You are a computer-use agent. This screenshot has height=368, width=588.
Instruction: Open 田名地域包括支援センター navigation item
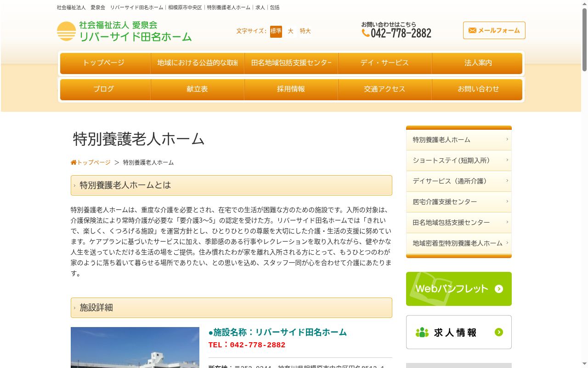tap(291, 63)
